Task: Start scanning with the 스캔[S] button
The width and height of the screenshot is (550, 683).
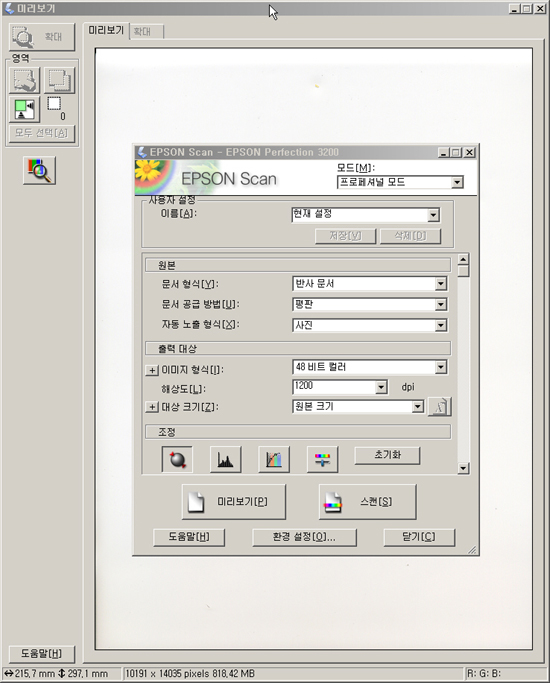Action: coord(368,502)
